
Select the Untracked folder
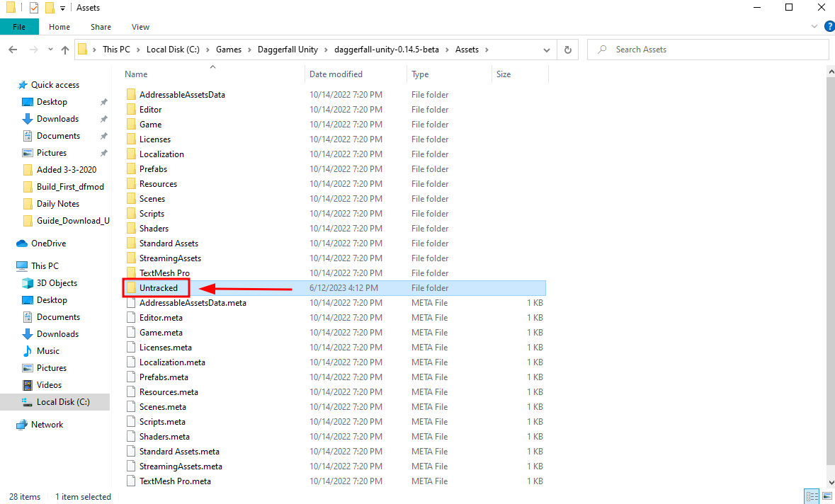[158, 288]
